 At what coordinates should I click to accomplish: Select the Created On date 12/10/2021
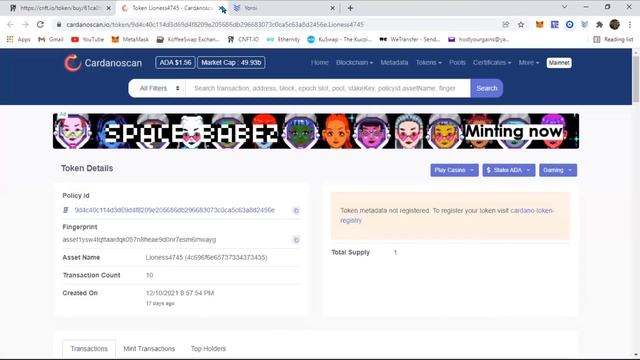[180, 293]
